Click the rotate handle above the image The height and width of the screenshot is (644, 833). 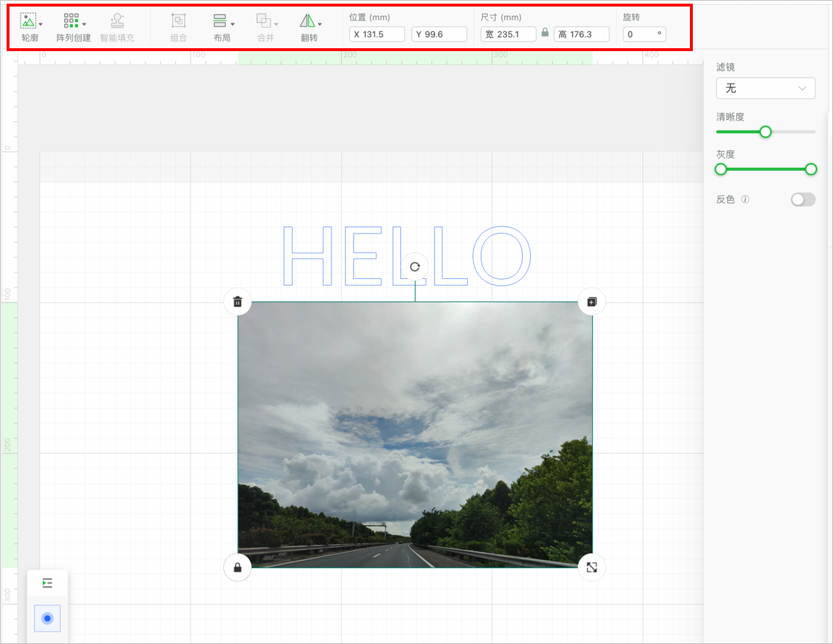(415, 267)
